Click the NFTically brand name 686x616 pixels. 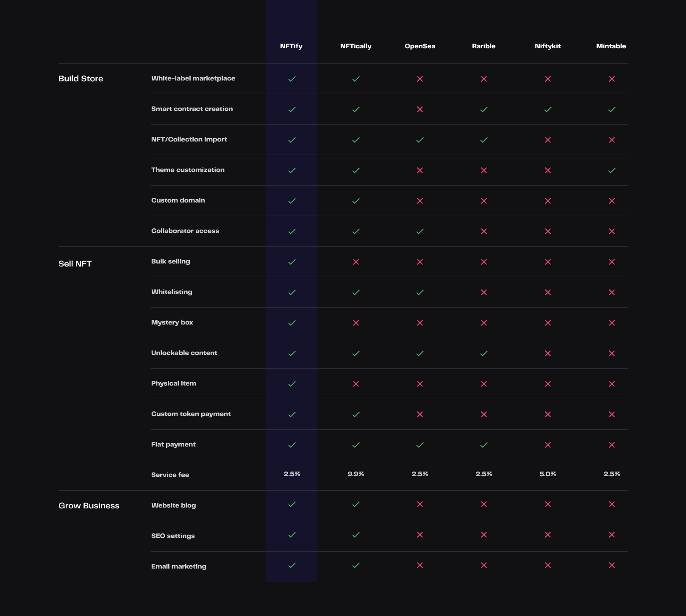click(x=356, y=46)
